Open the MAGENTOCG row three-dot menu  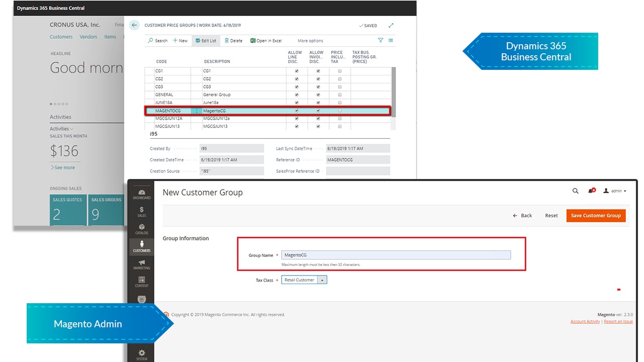pyautogui.click(x=197, y=111)
